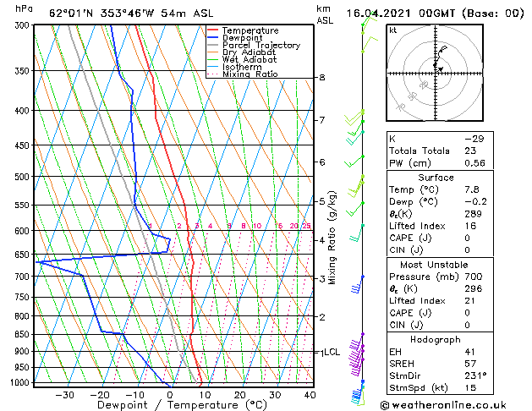Click the 40 temperature axis tick label
Image resolution: width=532 pixels, height=411 pixels.
(310, 395)
